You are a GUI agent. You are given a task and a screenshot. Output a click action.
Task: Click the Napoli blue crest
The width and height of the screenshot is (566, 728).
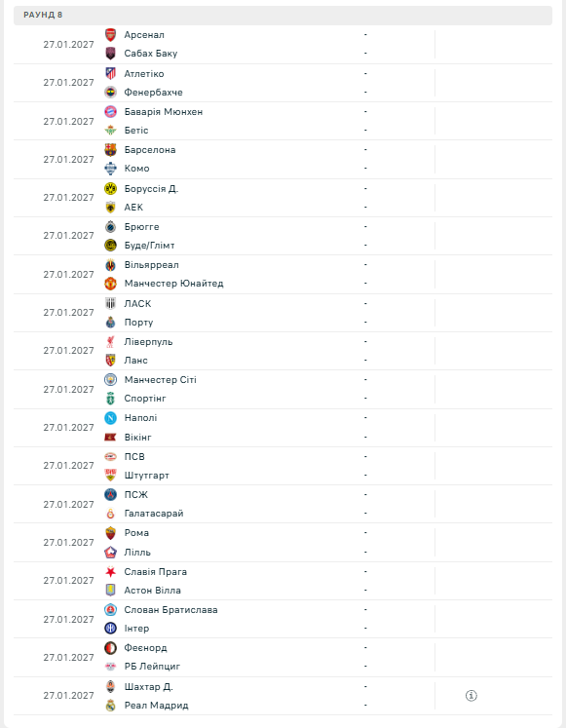pyautogui.click(x=110, y=418)
